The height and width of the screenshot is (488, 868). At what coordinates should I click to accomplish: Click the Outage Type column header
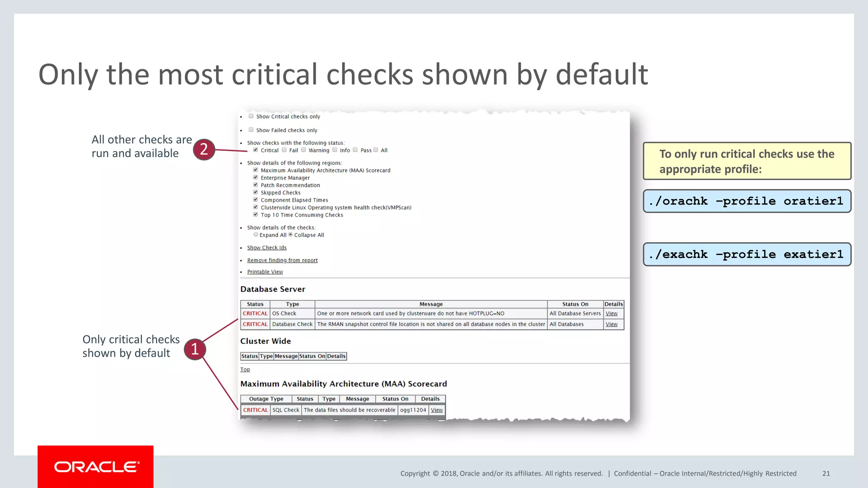coord(266,399)
